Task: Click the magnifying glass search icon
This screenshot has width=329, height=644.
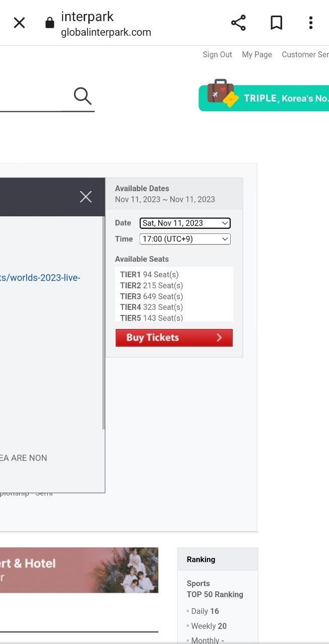Action: tap(82, 95)
